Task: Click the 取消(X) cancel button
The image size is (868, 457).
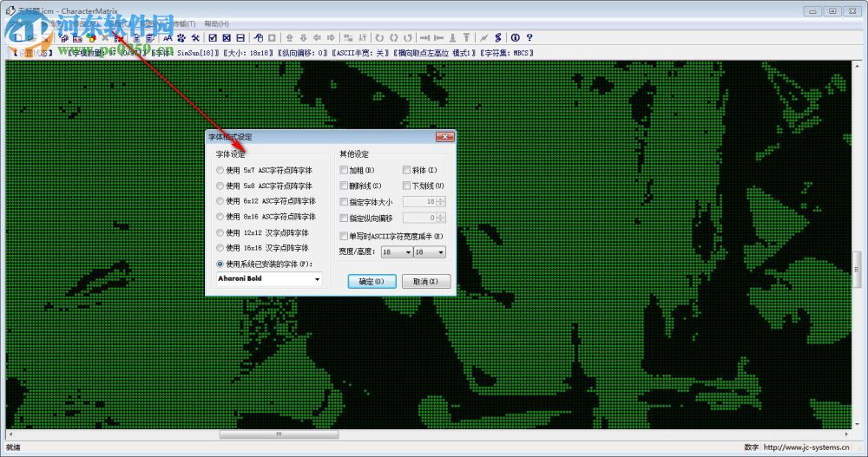Action: click(425, 282)
